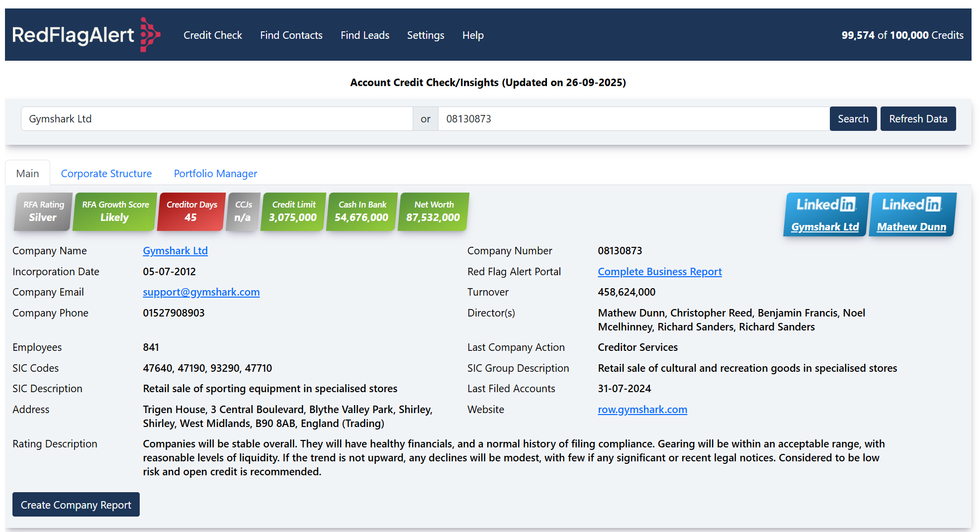Open the Credit Check menu

213,35
